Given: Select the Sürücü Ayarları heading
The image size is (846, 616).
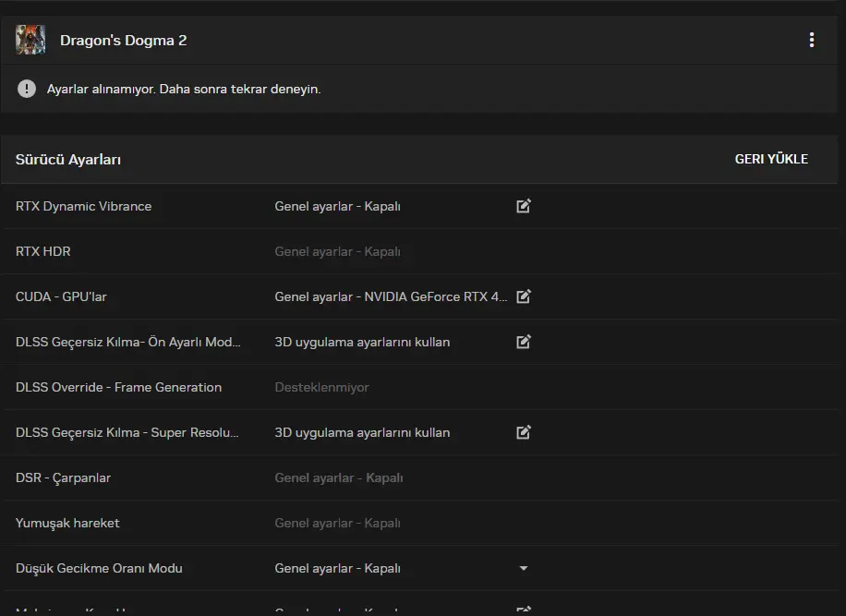Looking at the screenshot, I should pos(68,160).
